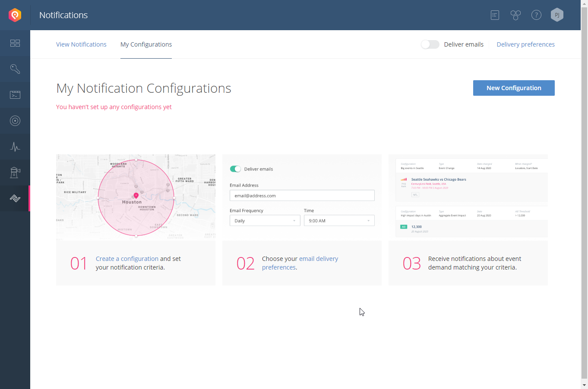
Task: Open the target circle sidebar icon
Action: (15, 121)
